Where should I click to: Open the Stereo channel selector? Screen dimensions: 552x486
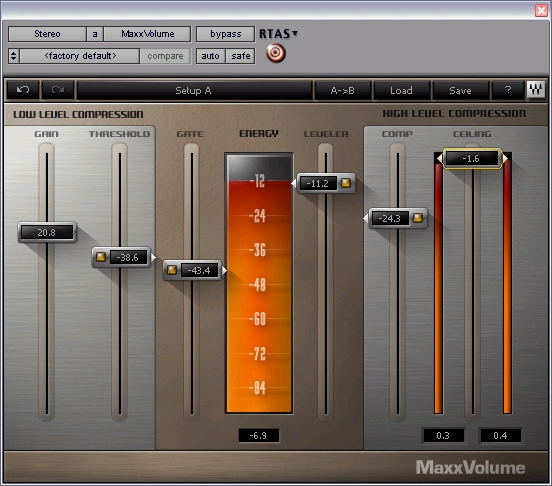pyautogui.click(x=47, y=34)
